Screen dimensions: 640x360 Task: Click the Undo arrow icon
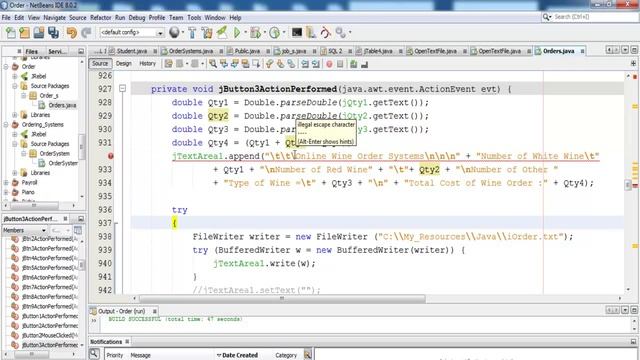(72, 33)
